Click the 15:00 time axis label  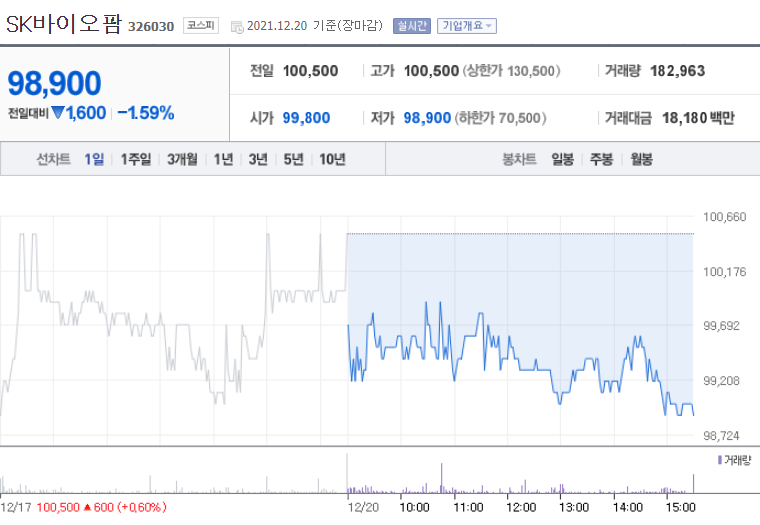[x=681, y=508]
